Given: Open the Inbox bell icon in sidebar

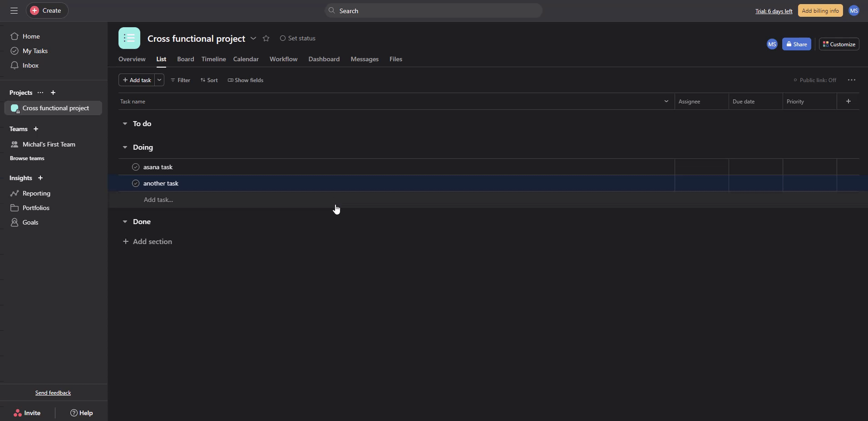Looking at the screenshot, I should click(15, 65).
